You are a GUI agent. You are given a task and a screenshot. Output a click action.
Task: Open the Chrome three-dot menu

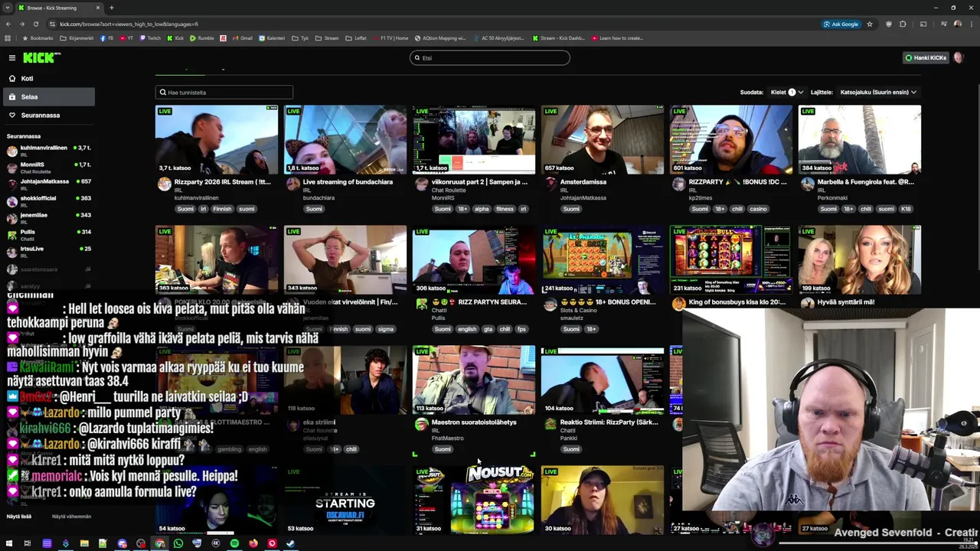pyautogui.click(x=971, y=24)
